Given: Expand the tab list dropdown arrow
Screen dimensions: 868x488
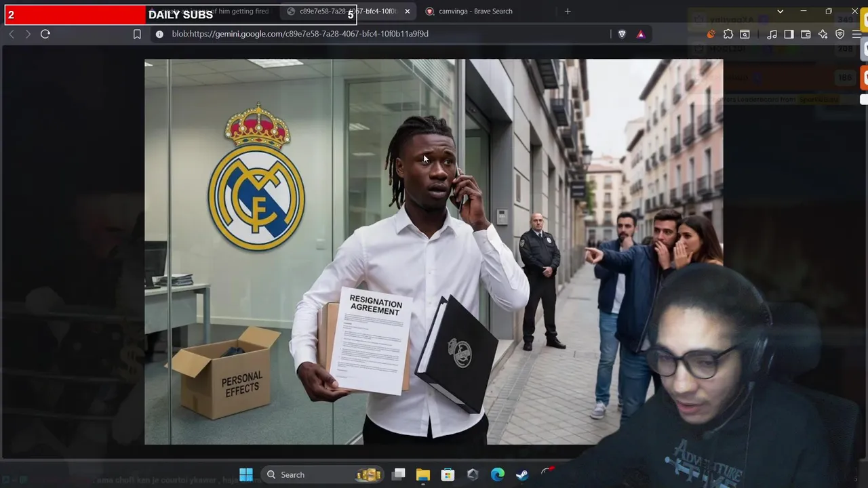Looking at the screenshot, I should click(780, 12).
